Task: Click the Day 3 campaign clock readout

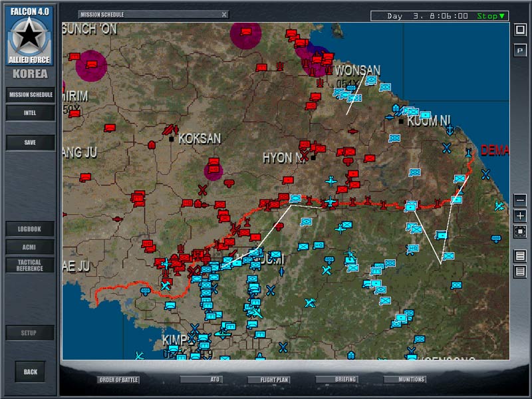Action: pyautogui.click(x=428, y=16)
